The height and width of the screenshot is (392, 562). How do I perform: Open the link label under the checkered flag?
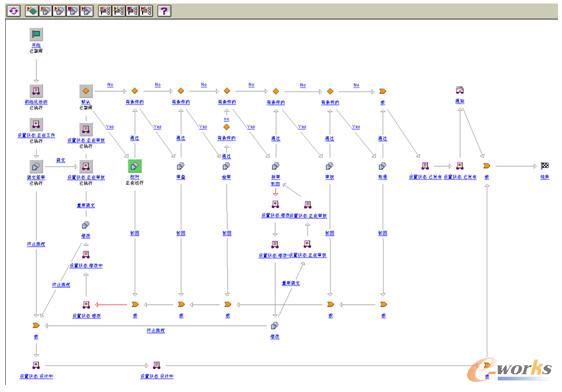(x=545, y=177)
